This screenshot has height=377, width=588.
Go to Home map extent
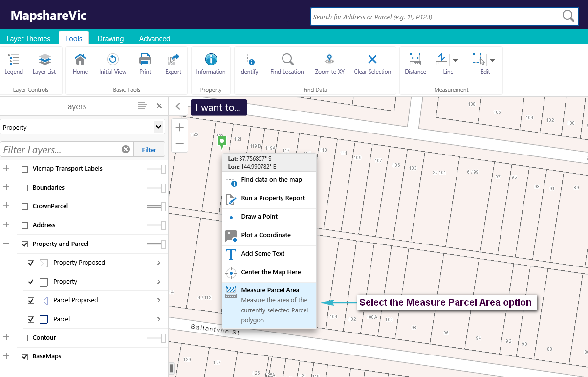[80, 65]
